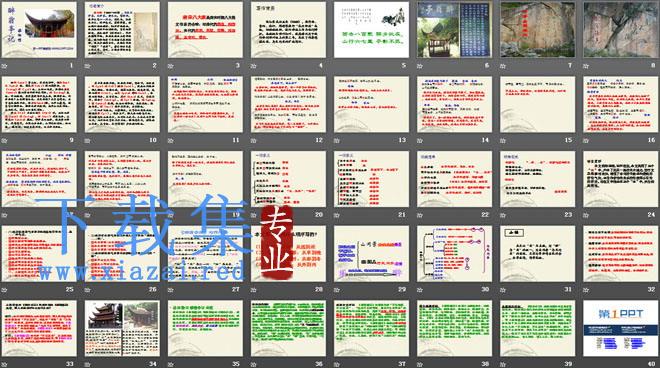The height and width of the screenshot is (368, 660).
Task: Click the animation star icon under slide 23
Action: (x=503, y=215)
